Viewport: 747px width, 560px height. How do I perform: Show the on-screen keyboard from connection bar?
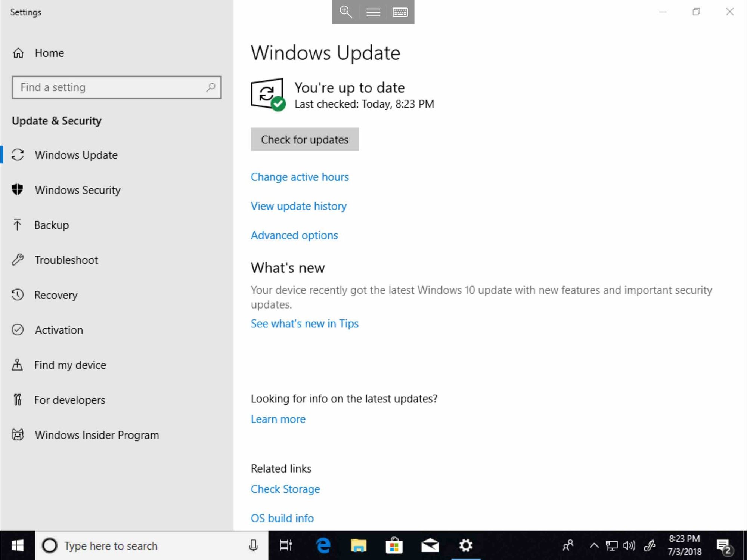coord(400,12)
